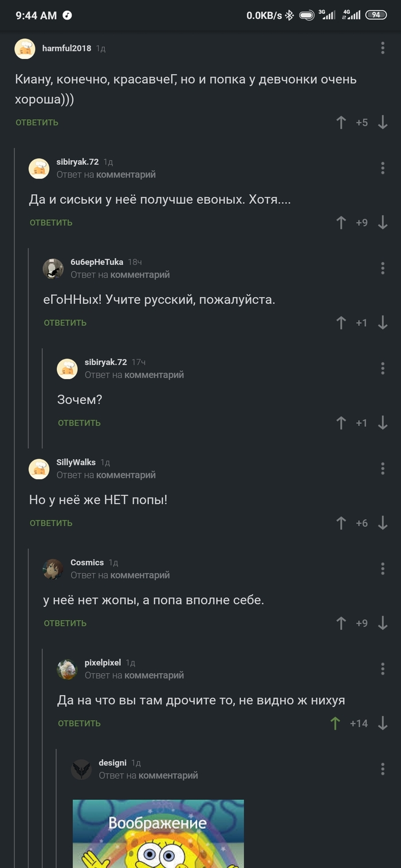Upvote б1берНеТuka's comment
Screen dimensions: 401x868
[341, 323]
